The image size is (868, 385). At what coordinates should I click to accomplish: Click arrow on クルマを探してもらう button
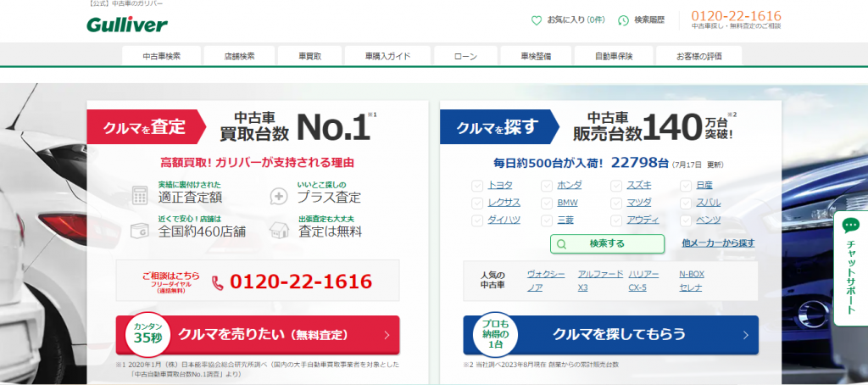point(746,335)
